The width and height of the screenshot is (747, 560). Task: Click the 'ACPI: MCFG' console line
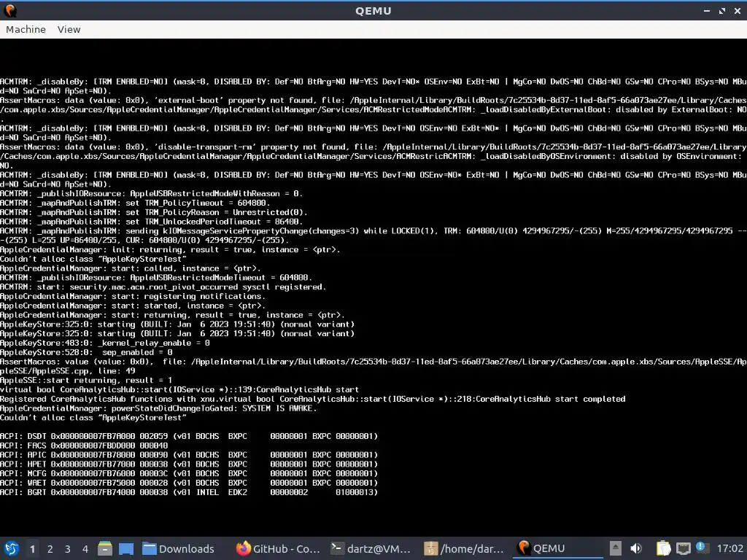[189, 473]
